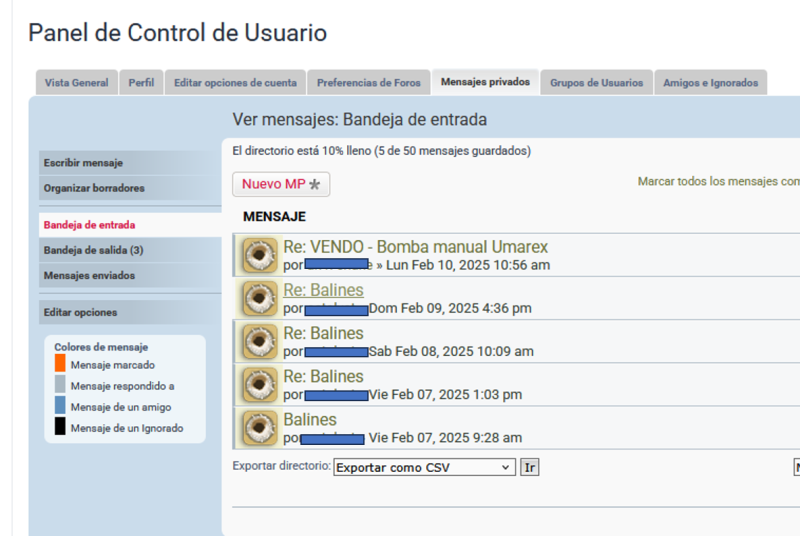Open the Perfil tab
Image resolution: width=800 pixels, height=536 pixels.
141,83
